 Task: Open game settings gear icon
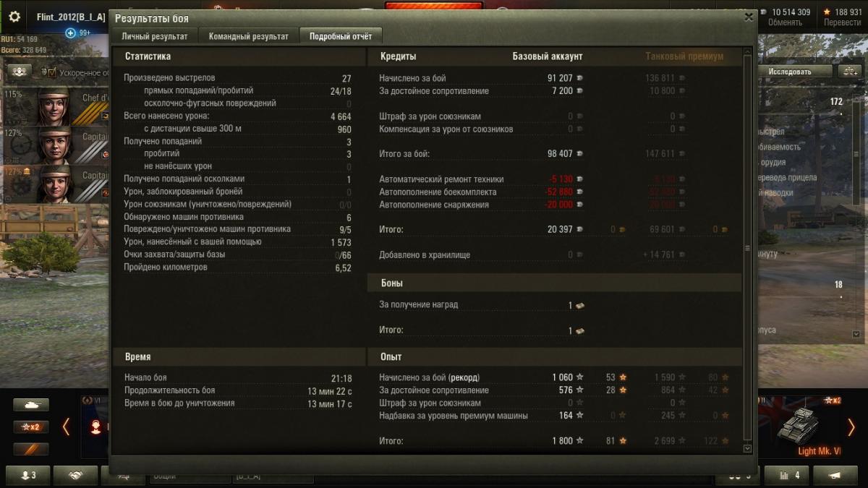(14, 17)
